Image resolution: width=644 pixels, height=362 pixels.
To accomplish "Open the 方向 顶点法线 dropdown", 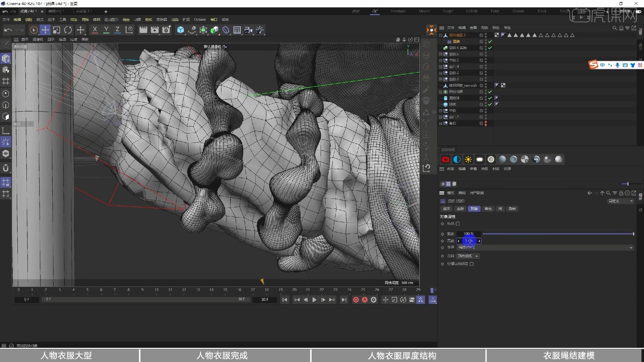I will click(468, 256).
